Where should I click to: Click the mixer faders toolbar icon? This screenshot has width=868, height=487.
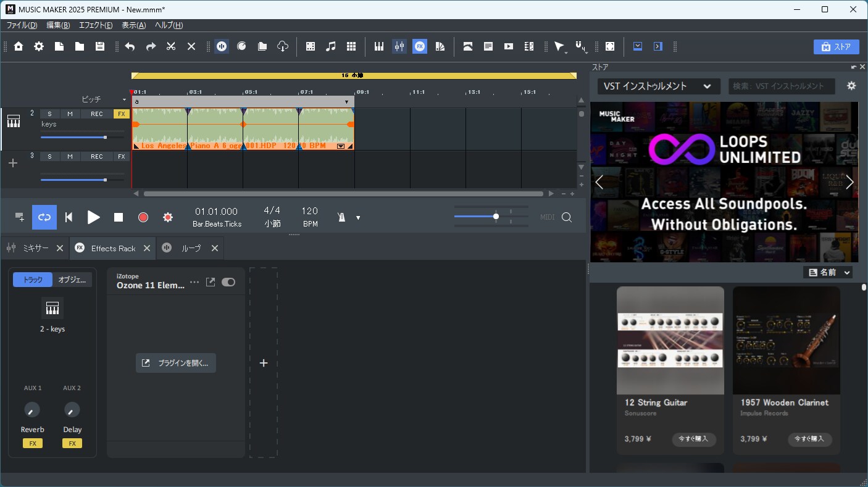coord(399,46)
